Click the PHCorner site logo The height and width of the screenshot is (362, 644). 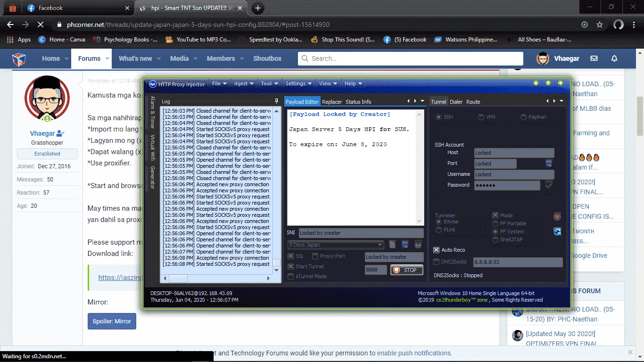tap(19, 59)
